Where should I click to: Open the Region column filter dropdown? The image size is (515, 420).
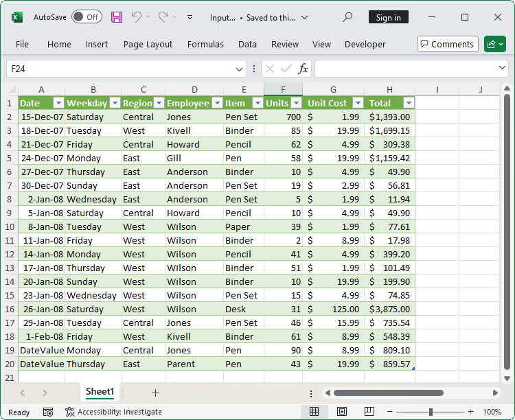click(x=159, y=103)
